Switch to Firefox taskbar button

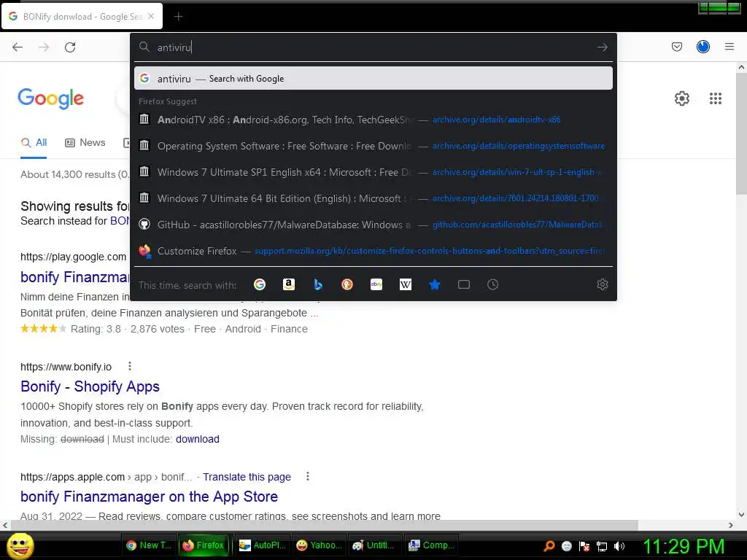(x=204, y=545)
